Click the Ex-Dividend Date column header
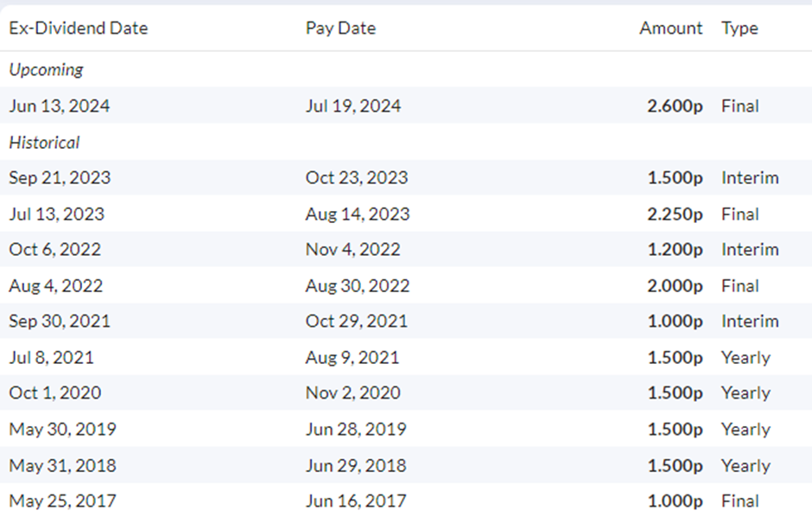The height and width of the screenshot is (517, 812). pos(79,28)
